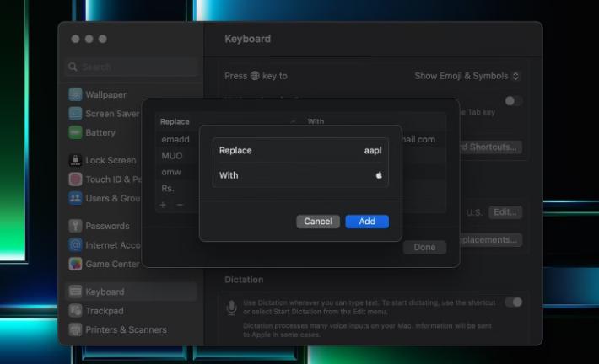
Task: Open Touch ID & Password settings
Action: [105, 179]
